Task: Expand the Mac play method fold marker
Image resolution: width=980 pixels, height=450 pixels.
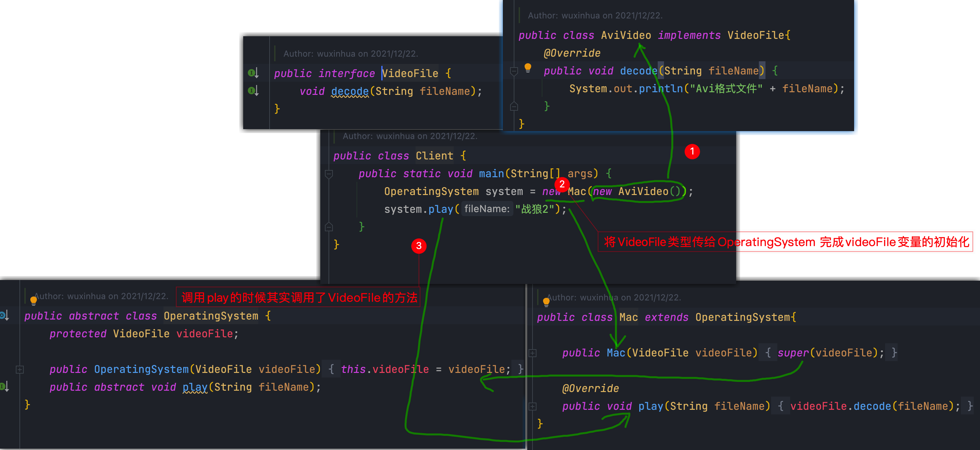Action: tap(533, 406)
